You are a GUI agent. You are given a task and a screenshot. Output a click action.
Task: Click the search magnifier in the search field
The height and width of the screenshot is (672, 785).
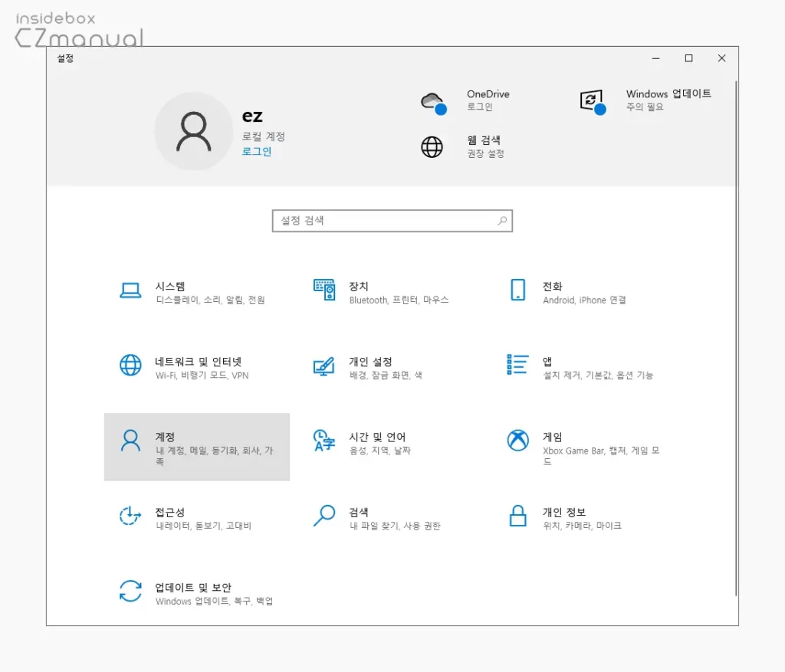(x=502, y=221)
